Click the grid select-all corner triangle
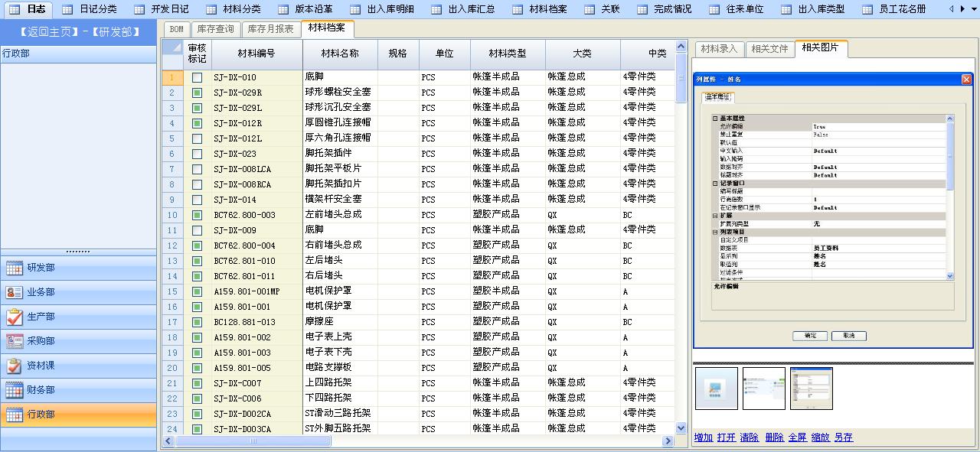Screen dimensions: 980x452 (x=172, y=54)
